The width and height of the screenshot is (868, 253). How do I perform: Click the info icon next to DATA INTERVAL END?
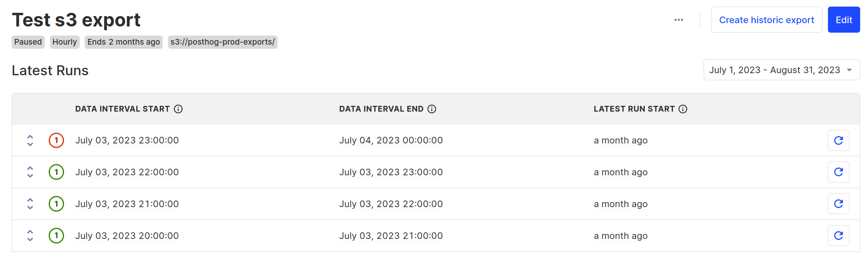coord(432,109)
